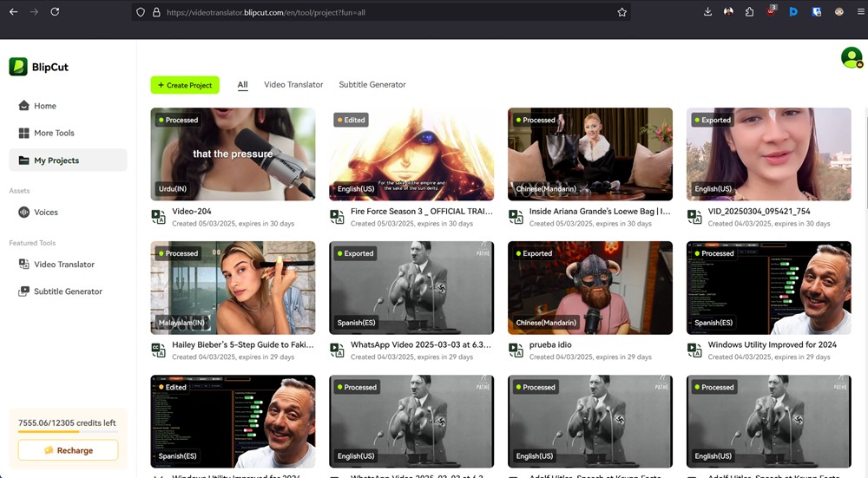Screen dimensions: 868x478
Task: Open Hailey Bieber project thumbnail
Action: pos(233,288)
